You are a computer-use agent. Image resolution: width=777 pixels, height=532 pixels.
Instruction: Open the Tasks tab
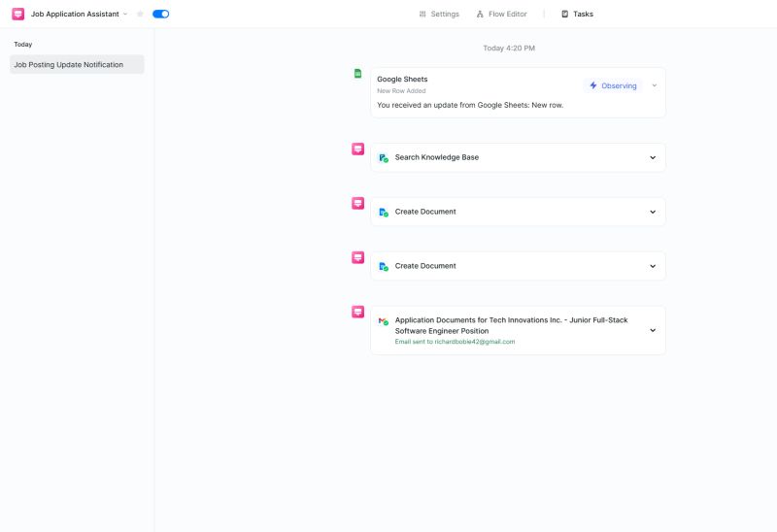577,14
